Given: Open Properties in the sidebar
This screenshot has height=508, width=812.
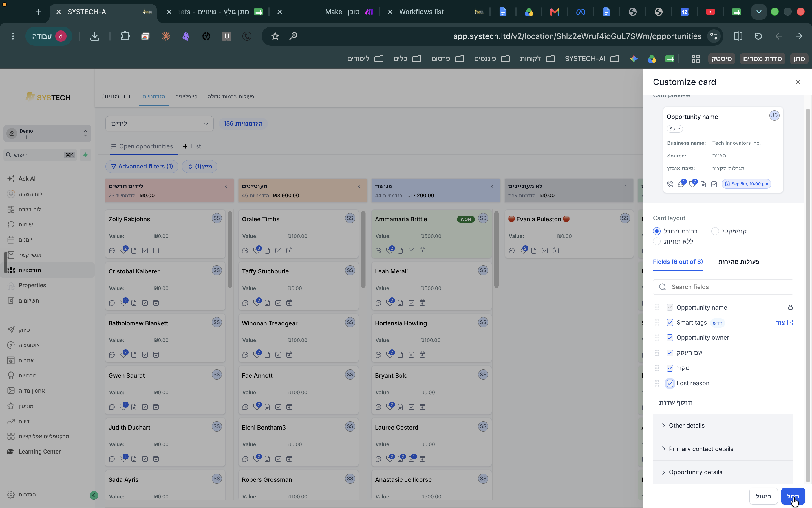Looking at the screenshot, I should [27, 285].
